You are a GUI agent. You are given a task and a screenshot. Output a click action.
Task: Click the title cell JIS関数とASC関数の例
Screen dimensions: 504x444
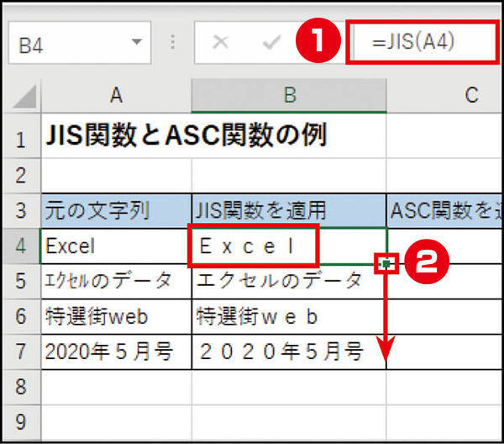point(185,137)
